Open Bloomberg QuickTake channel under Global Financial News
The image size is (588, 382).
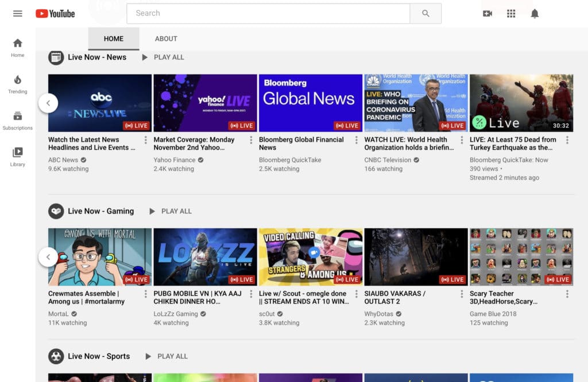point(290,160)
